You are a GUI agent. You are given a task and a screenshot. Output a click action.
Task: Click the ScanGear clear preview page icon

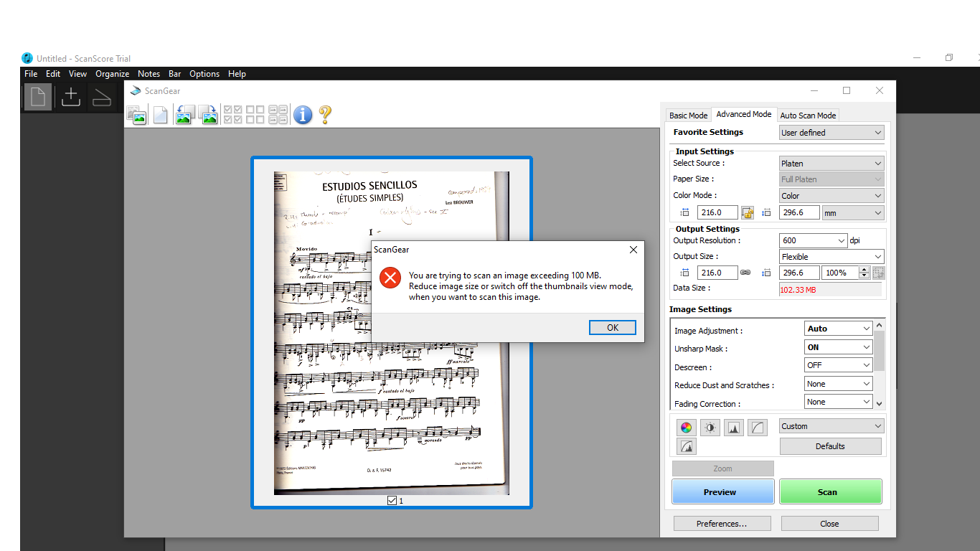click(161, 115)
